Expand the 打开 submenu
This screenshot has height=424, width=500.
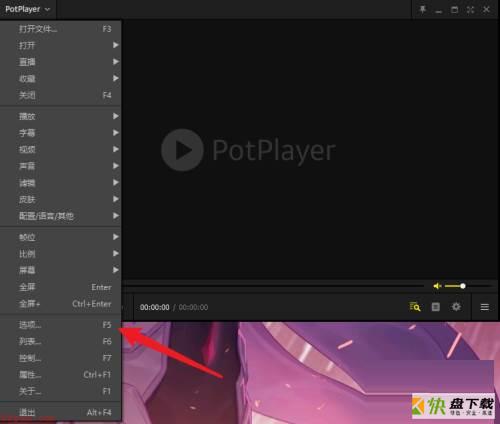[x=60, y=45]
